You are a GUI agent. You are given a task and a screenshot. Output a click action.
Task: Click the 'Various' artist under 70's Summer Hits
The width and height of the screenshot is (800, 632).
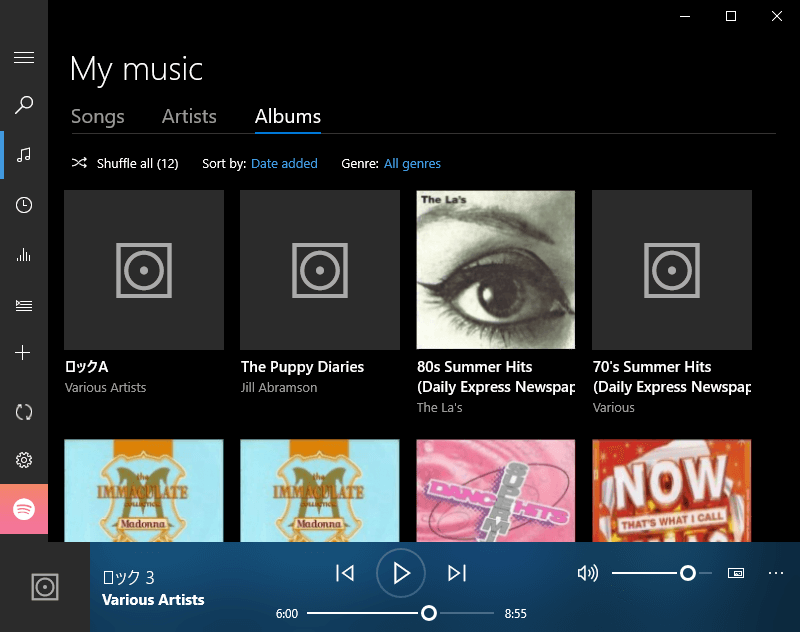point(614,408)
